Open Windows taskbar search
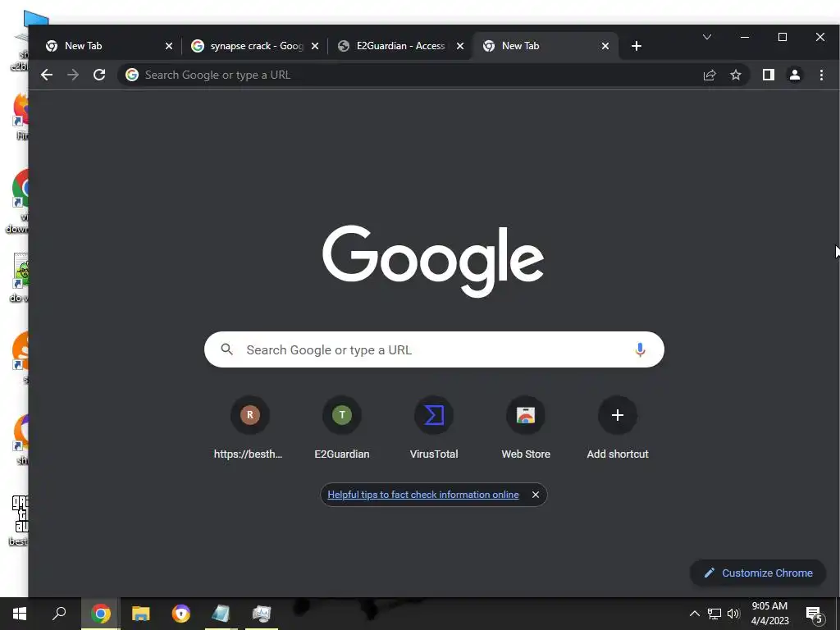The height and width of the screenshot is (630, 840). coord(59,614)
